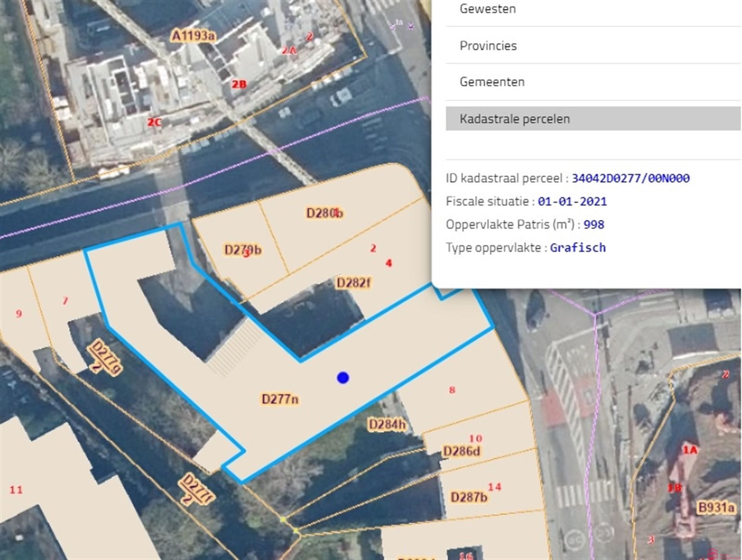Viewport: 742px width, 560px height.
Task: Click the fiscal date 01-01-2021
Action: click(x=572, y=201)
